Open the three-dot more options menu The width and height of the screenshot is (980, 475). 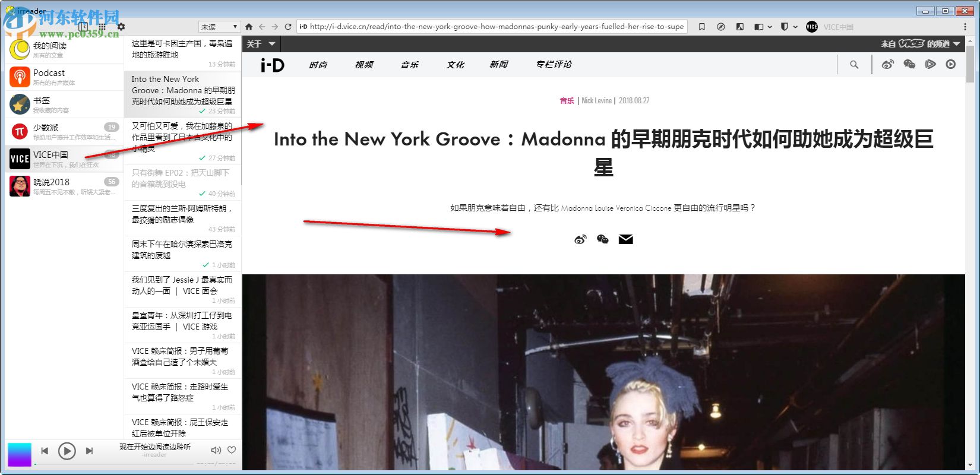(x=965, y=27)
